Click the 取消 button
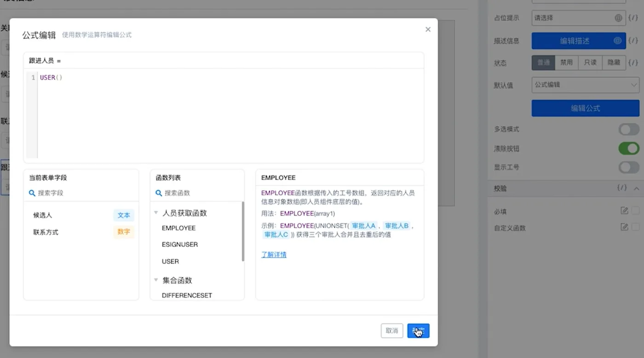Screen dimensions: 644x358 [392, 331]
